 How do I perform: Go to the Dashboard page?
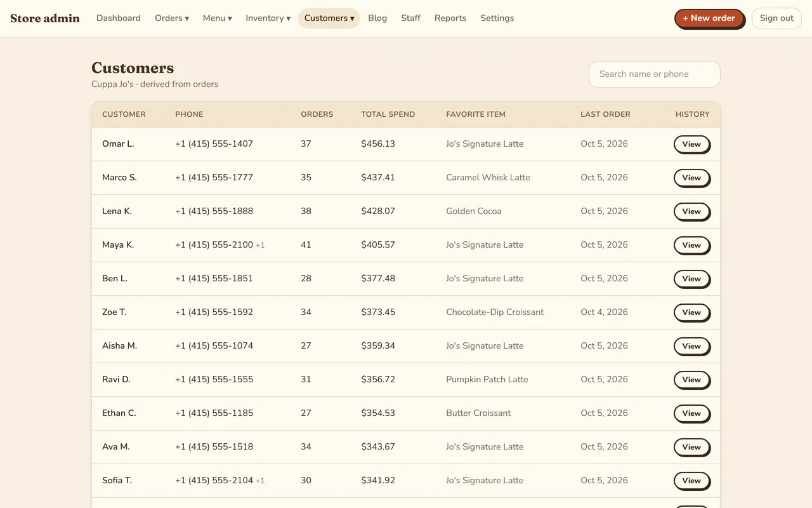click(x=119, y=18)
